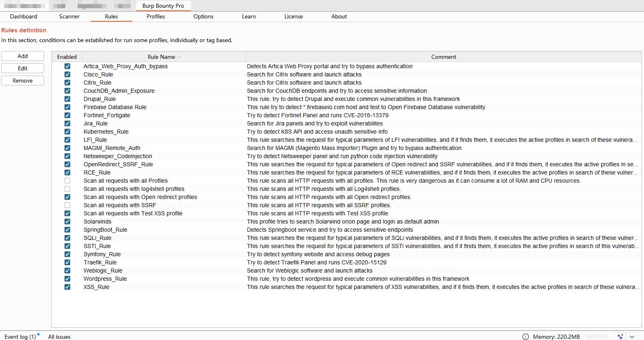Enable Scan all requests with all Profiles
Screen dimensions: 644x340
pyautogui.click(x=67, y=181)
